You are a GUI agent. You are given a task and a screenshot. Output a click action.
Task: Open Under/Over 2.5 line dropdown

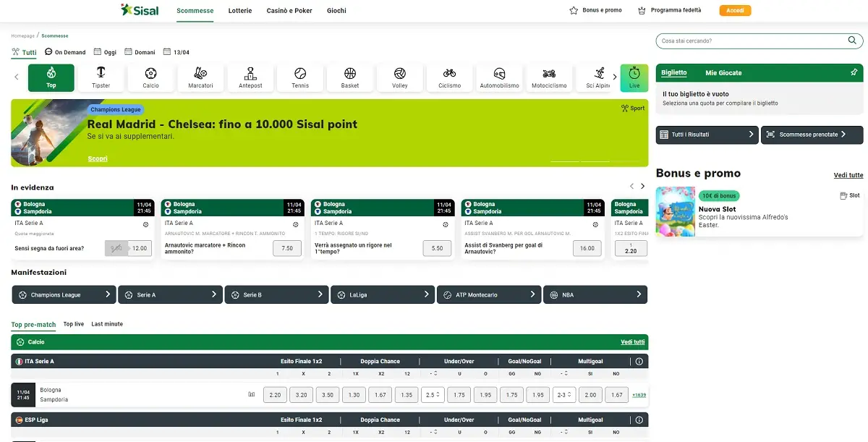click(x=433, y=395)
